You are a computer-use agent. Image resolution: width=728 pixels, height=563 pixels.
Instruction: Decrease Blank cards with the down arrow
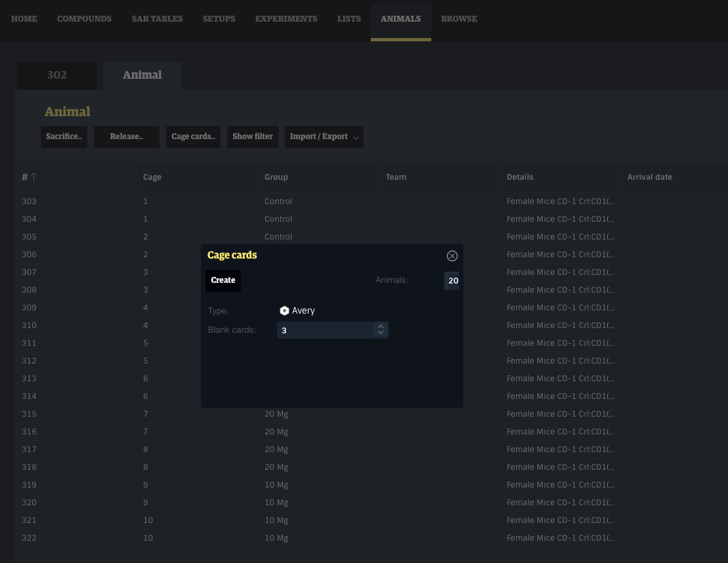[381, 333]
